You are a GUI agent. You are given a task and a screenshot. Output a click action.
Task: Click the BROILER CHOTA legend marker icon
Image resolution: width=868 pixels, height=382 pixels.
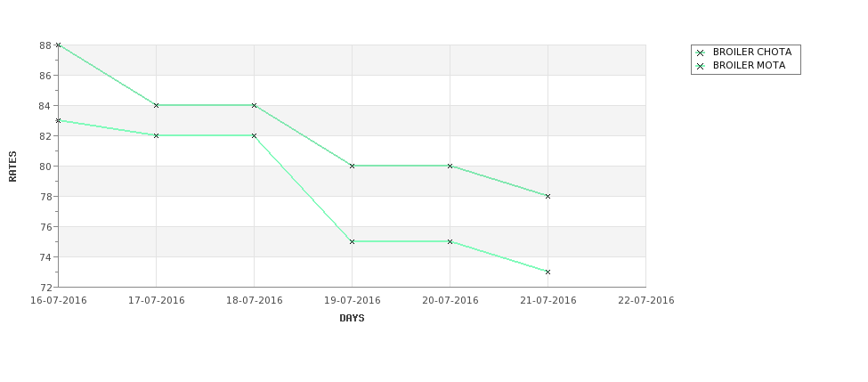(x=701, y=53)
